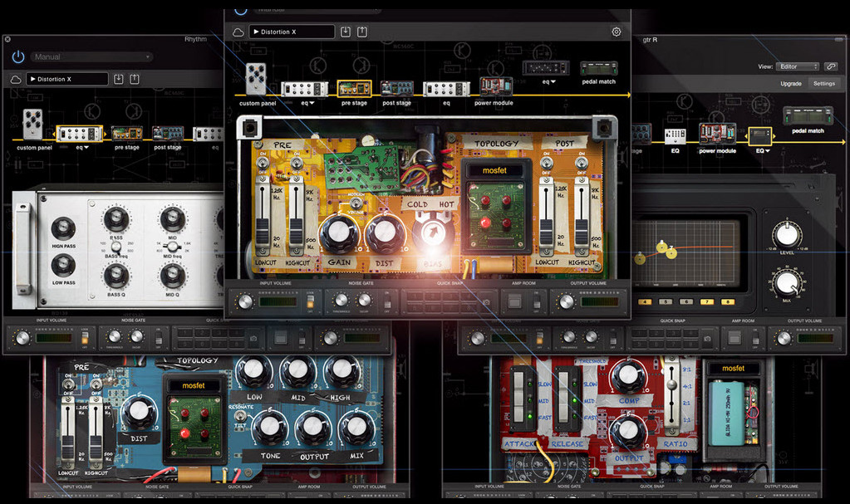The height and width of the screenshot is (504, 850).
Task: Toggle amp room on/off switch in center window
Action: pos(536,301)
